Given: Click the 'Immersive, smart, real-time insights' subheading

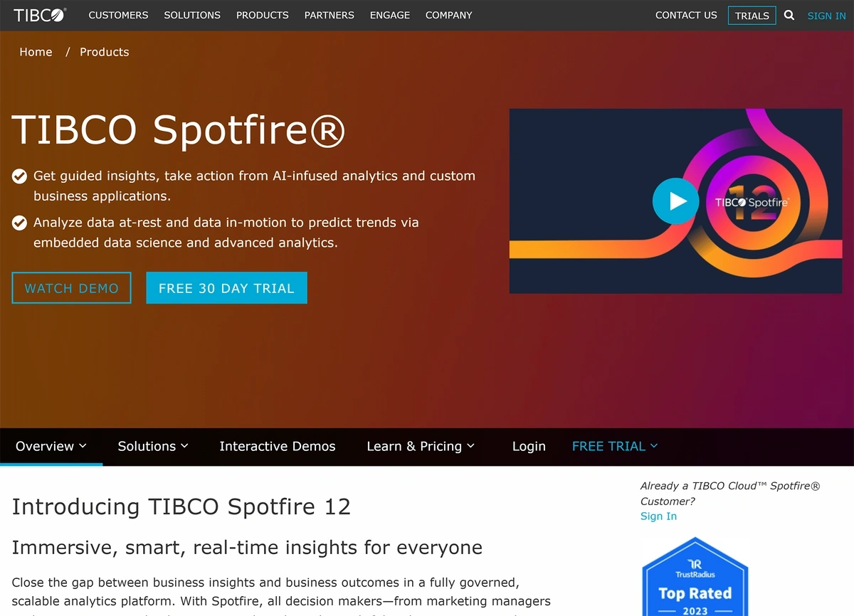Looking at the screenshot, I should [247, 548].
